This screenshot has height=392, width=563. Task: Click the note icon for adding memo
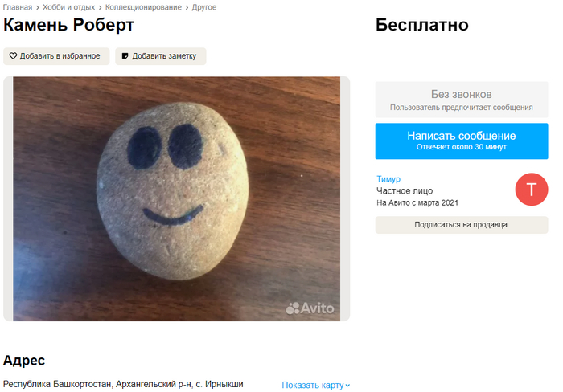click(x=125, y=56)
